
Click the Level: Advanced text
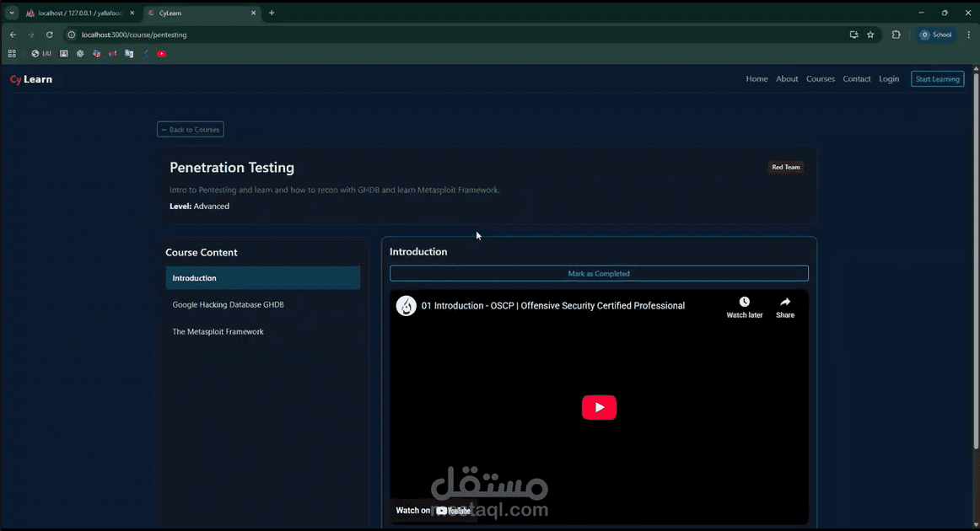tap(199, 206)
